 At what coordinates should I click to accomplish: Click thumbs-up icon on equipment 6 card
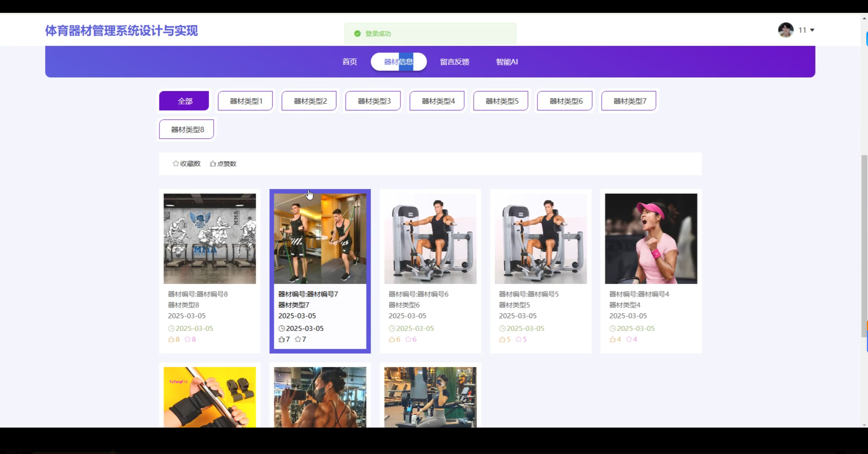pyautogui.click(x=392, y=339)
